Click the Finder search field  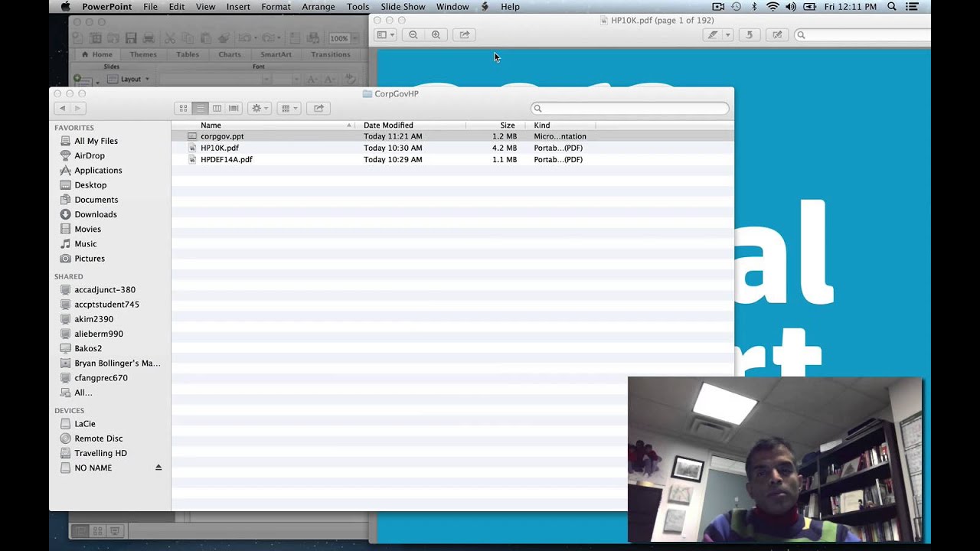pyautogui.click(x=630, y=108)
